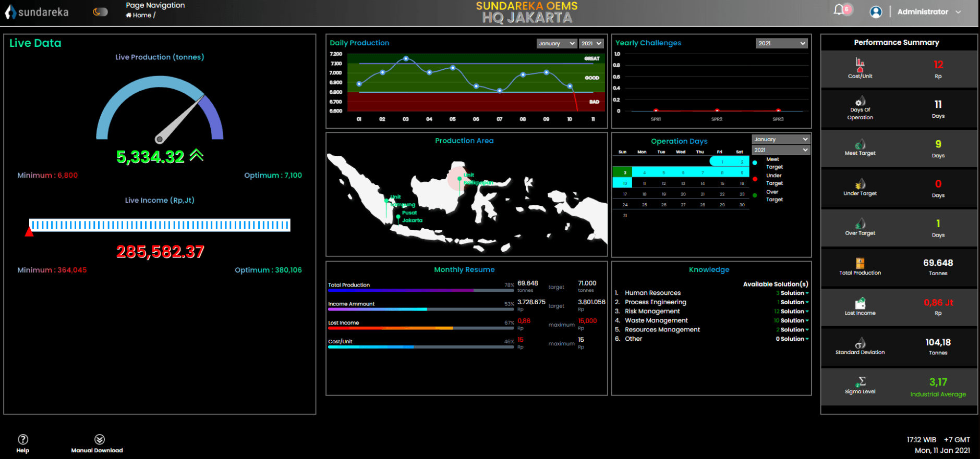Image resolution: width=980 pixels, height=459 pixels.
Task: Click the Meet Target summary icon
Action: point(860,144)
